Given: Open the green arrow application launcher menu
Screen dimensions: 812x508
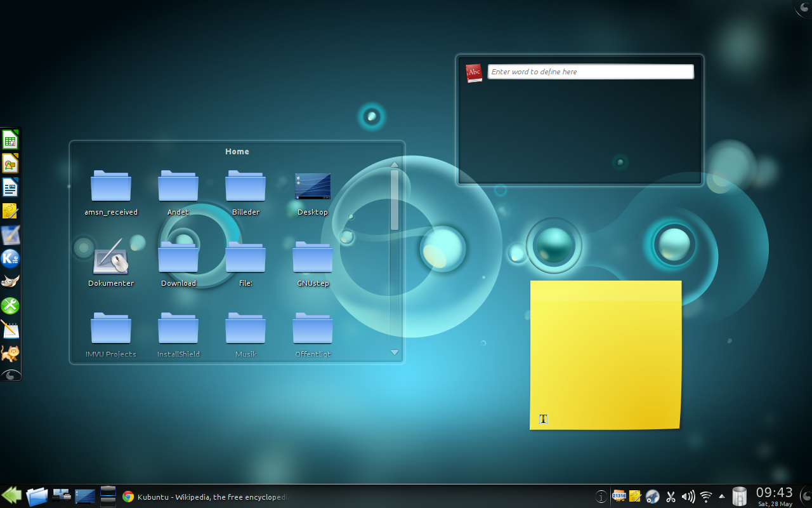Looking at the screenshot, I should (x=11, y=495).
